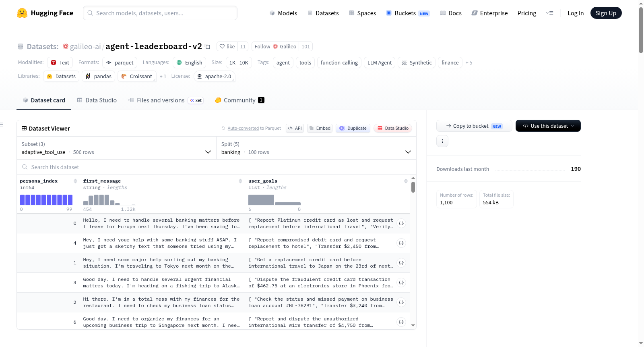This screenshot has height=347, width=644.
Task: Click Copy to bucket button
Action: 474,126
